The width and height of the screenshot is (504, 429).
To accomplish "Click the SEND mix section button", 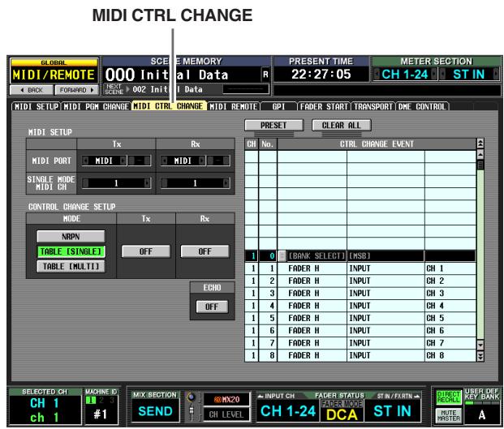I will (x=155, y=411).
